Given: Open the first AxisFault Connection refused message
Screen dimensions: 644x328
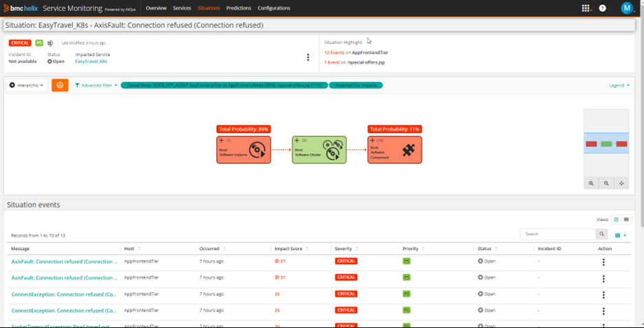Looking at the screenshot, I should tap(64, 261).
